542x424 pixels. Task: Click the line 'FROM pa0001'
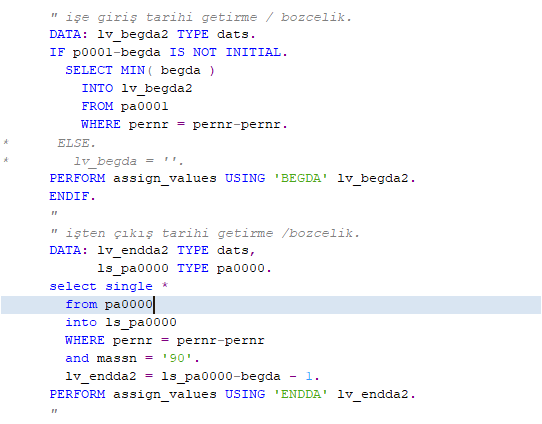tap(125, 106)
